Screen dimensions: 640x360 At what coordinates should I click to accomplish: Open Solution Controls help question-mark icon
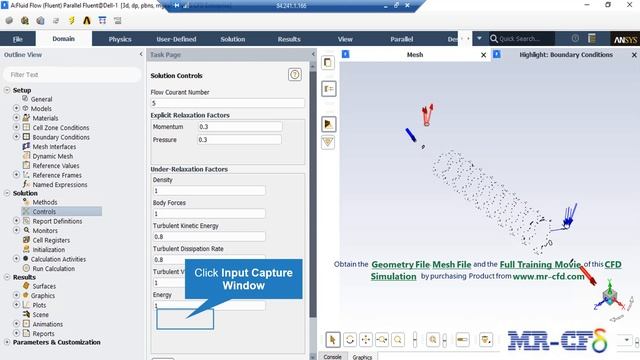click(295, 75)
